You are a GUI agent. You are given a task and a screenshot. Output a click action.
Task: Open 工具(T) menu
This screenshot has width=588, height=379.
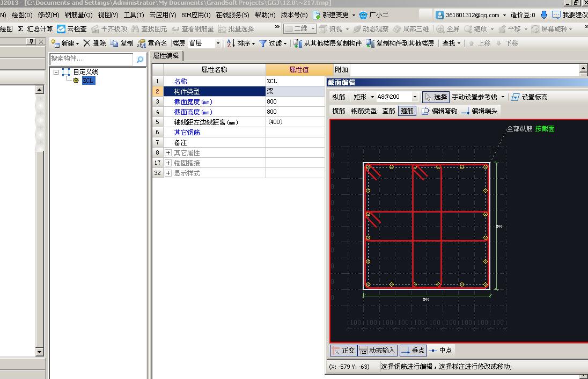coord(134,15)
